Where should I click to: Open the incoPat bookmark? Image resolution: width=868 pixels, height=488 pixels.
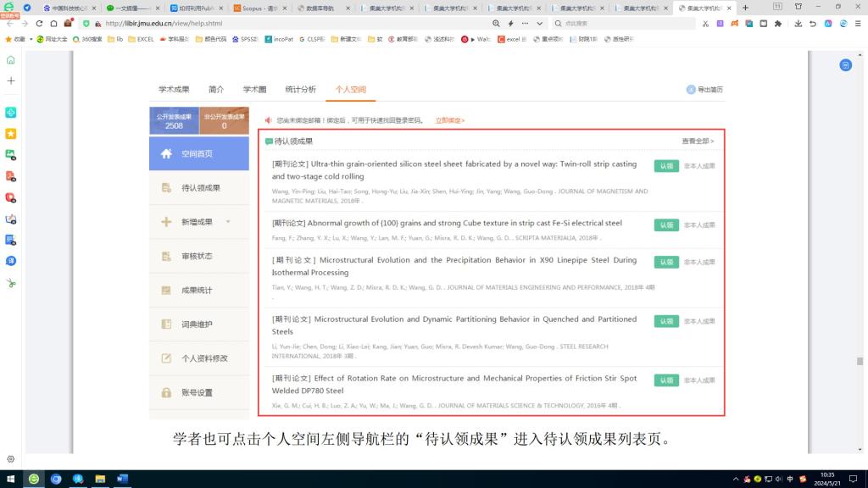(279, 39)
